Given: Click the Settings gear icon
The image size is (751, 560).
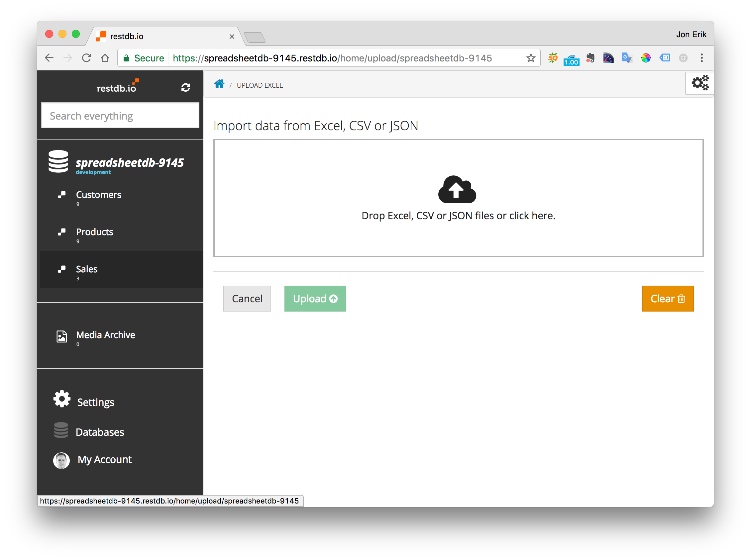Looking at the screenshot, I should (61, 401).
